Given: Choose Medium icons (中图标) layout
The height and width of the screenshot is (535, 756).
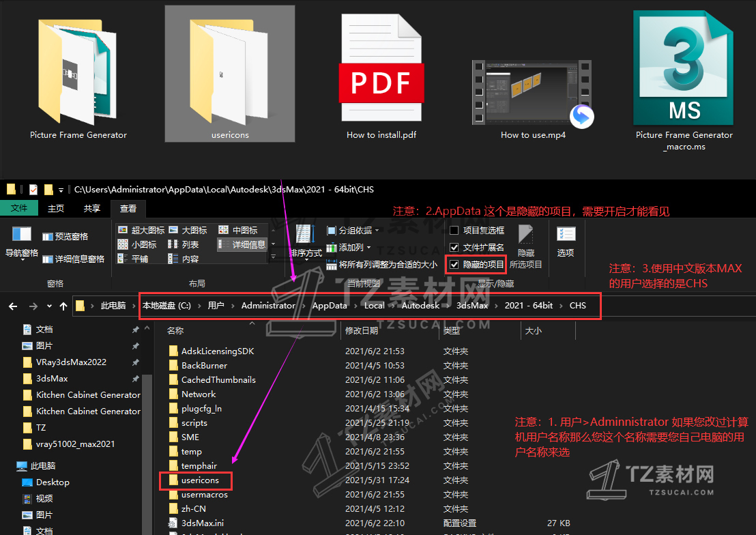Looking at the screenshot, I should click(x=238, y=230).
